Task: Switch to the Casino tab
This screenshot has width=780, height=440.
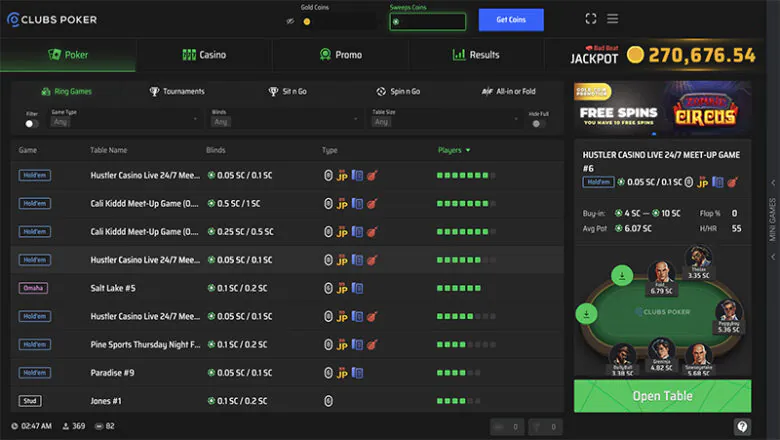Action: pos(204,55)
